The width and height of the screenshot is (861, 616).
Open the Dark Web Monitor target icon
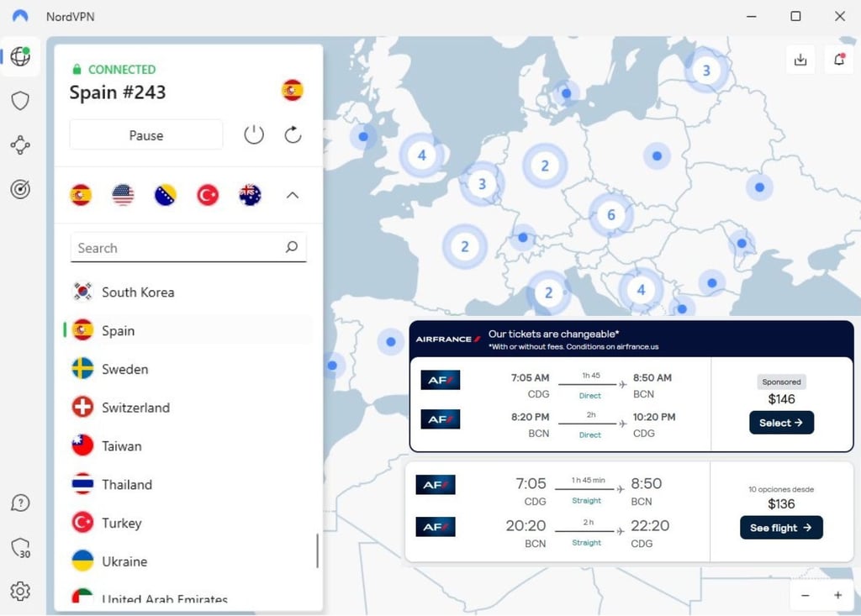[20, 189]
